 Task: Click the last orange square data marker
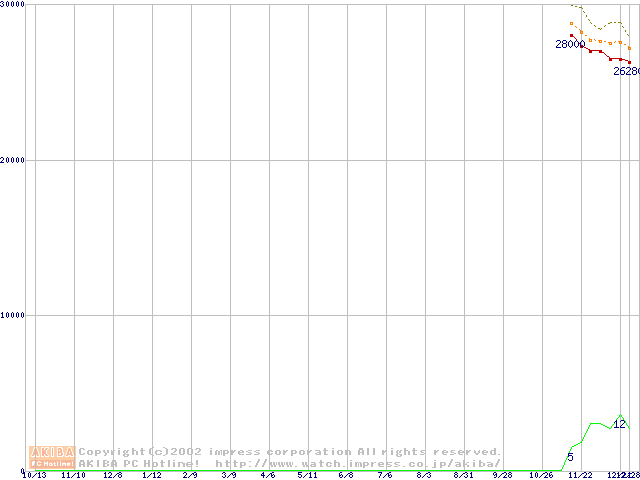point(629,48)
